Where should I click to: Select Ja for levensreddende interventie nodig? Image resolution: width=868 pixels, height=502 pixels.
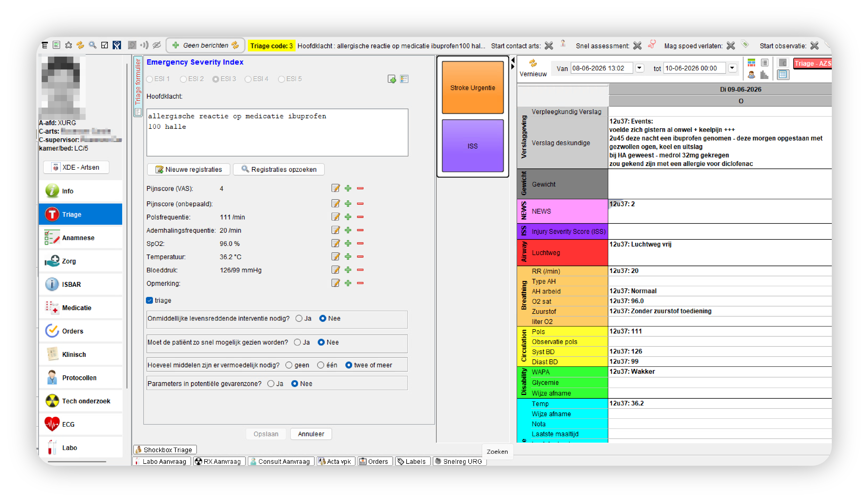[x=299, y=319]
